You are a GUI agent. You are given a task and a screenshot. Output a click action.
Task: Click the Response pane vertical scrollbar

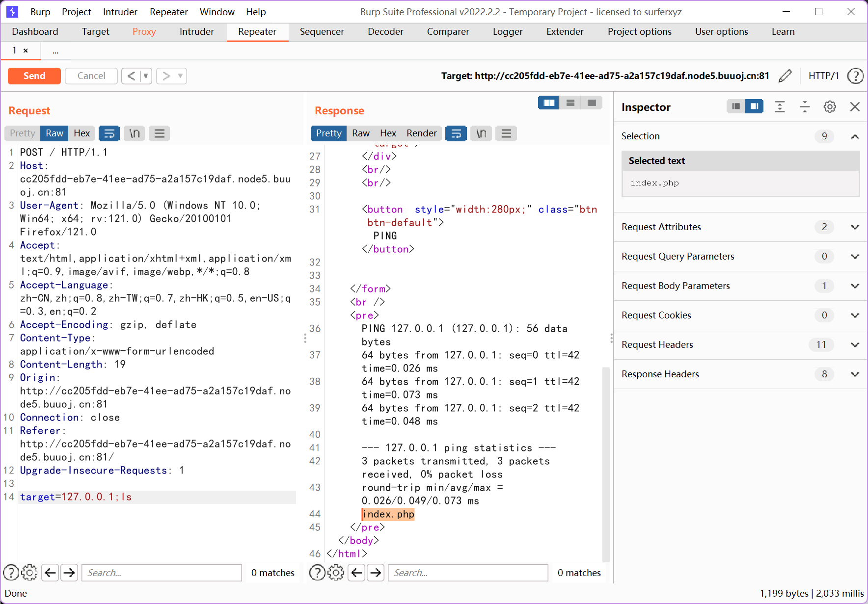point(606,464)
